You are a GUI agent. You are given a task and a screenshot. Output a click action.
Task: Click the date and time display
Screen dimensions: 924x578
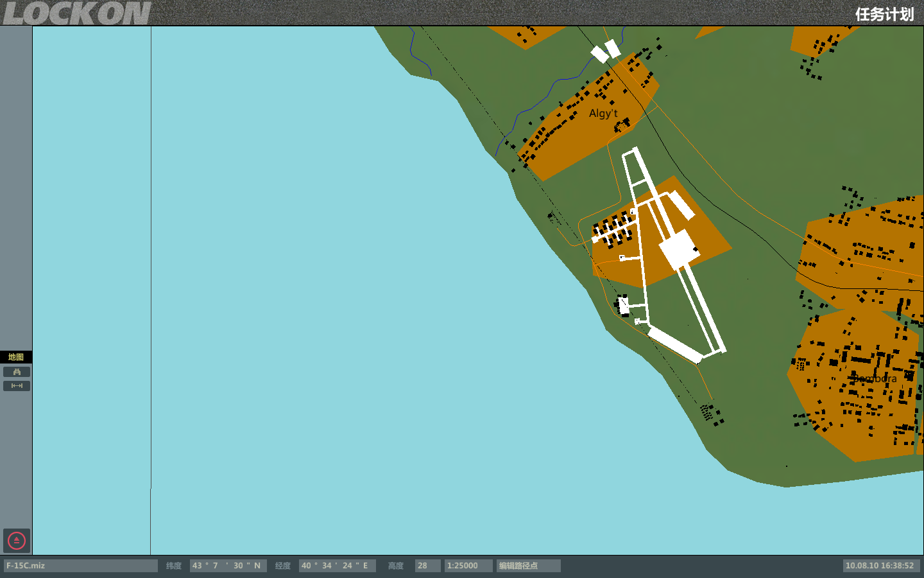880,566
